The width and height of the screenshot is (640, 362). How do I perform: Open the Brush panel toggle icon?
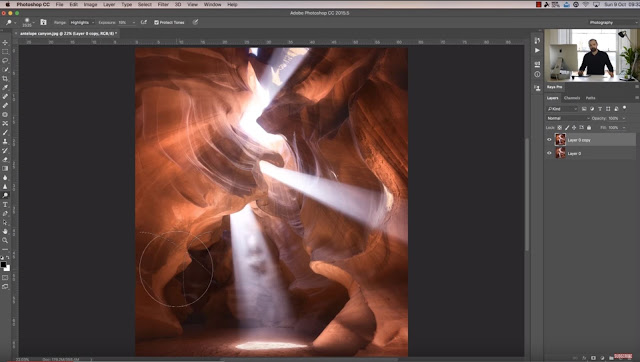click(43, 22)
